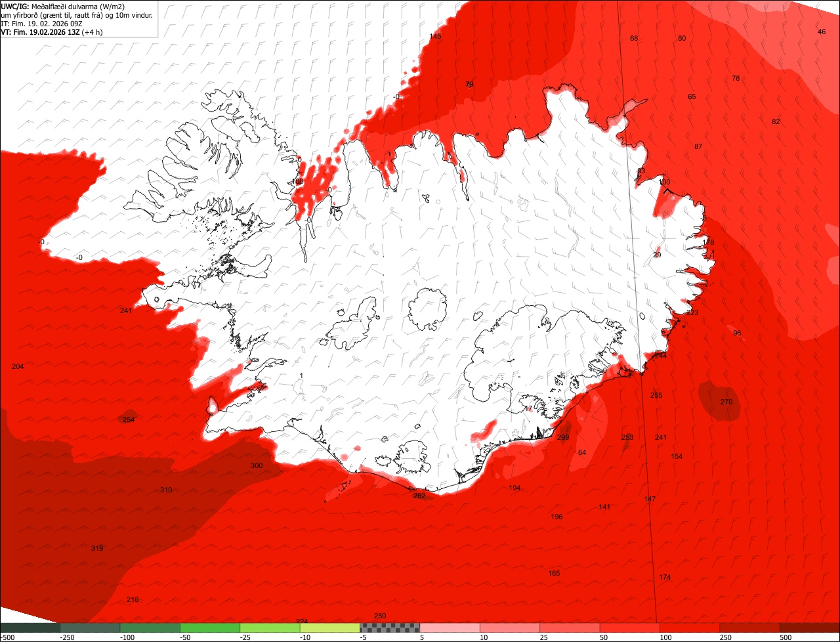This screenshot has width=840, height=642.
Task: Click the legend label '25'
Action: pos(544,637)
